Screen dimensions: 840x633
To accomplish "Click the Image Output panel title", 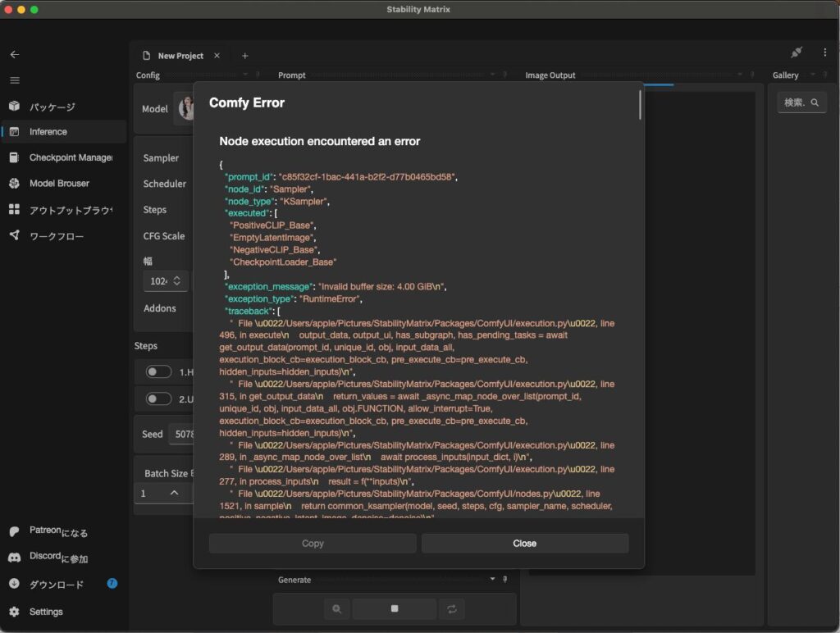I will click(x=550, y=75).
